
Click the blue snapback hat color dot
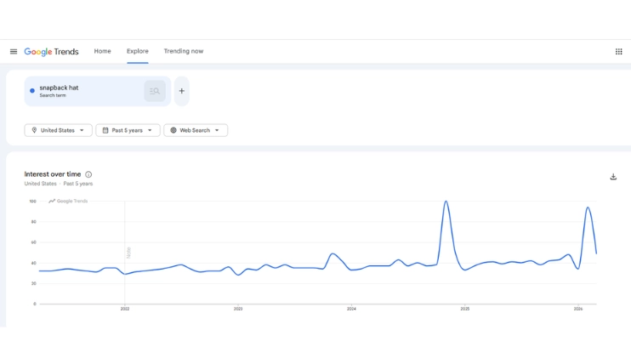(x=32, y=91)
